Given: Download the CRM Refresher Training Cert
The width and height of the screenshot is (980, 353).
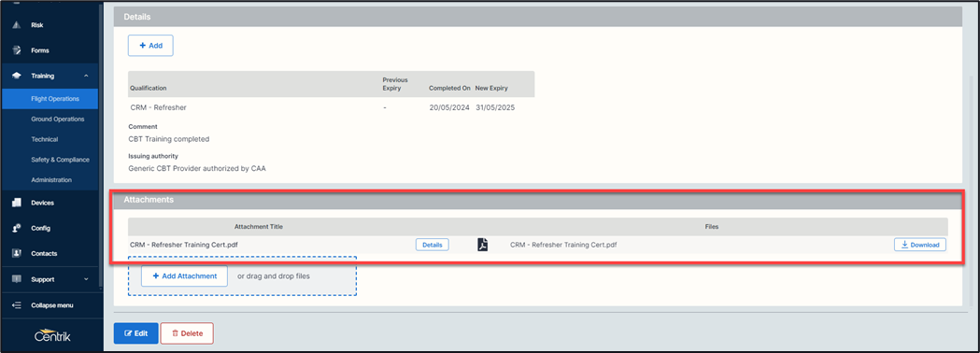Looking at the screenshot, I should (x=920, y=245).
